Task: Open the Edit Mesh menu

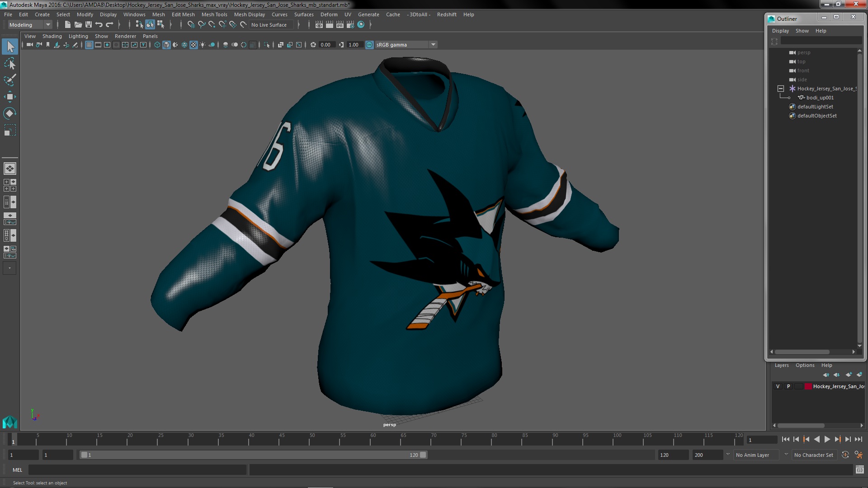Action: click(x=183, y=14)
